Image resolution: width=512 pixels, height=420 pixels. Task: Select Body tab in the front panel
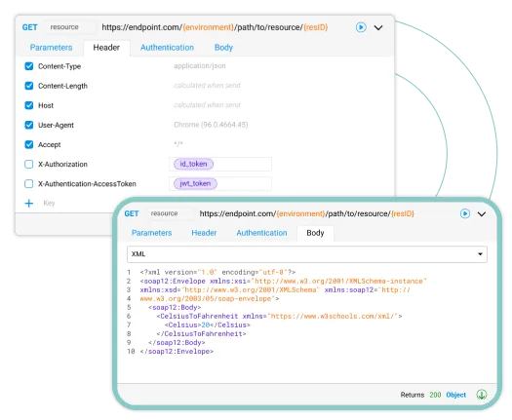tap(315, 233)
